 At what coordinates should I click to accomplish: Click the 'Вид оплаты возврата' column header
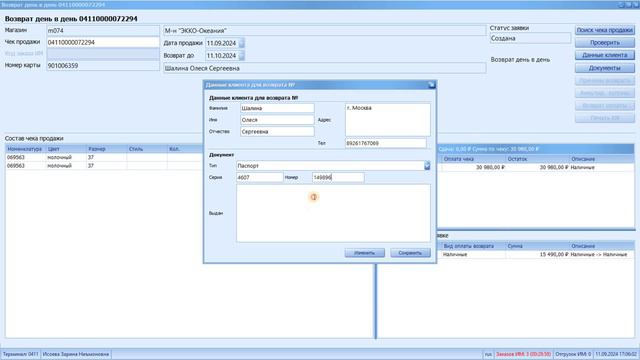pos(473,246)
